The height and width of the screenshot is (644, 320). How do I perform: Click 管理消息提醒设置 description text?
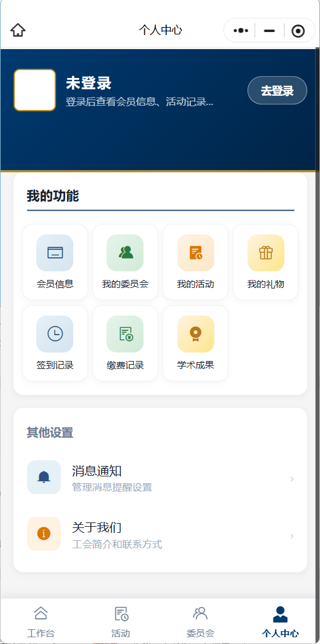coord(112,487)
